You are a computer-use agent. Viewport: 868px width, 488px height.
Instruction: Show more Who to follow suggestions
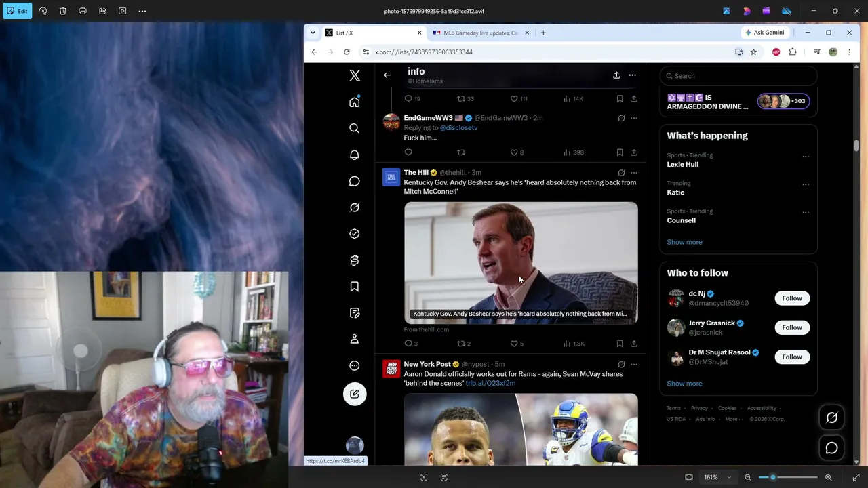pos(684,384)
